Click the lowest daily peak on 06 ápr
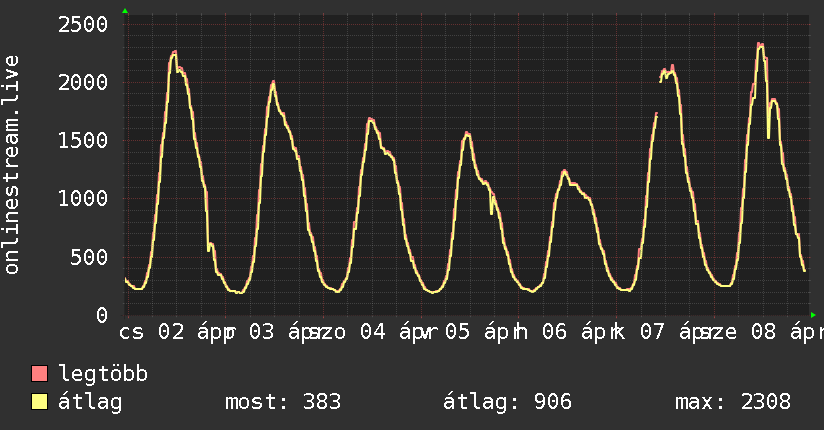 564,171
